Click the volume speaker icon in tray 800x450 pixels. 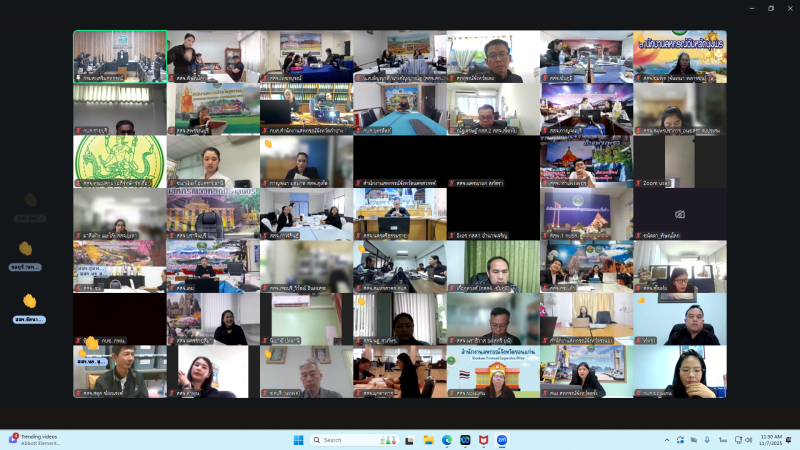pyautogui.click(x=748, y=440)
